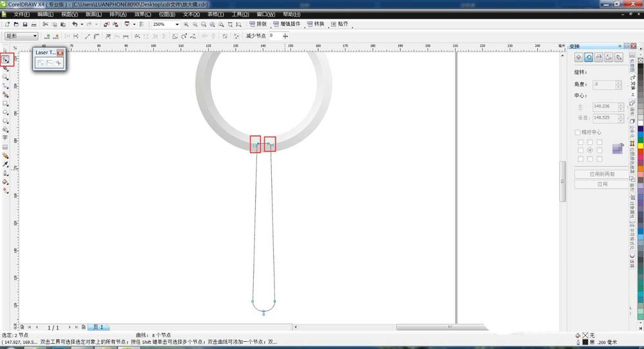The width and height of the screenshot is (644, 349).
Task: Close the Laser T... floating toolbar
Action: [61, 53]
